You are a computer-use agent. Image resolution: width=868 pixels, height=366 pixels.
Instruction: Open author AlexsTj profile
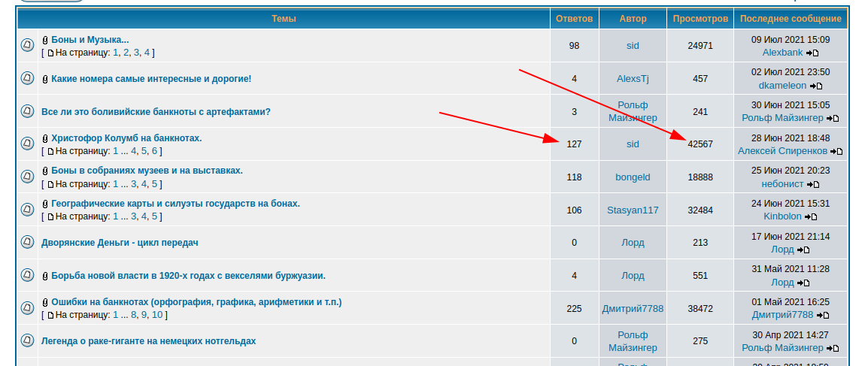(633, 79)
